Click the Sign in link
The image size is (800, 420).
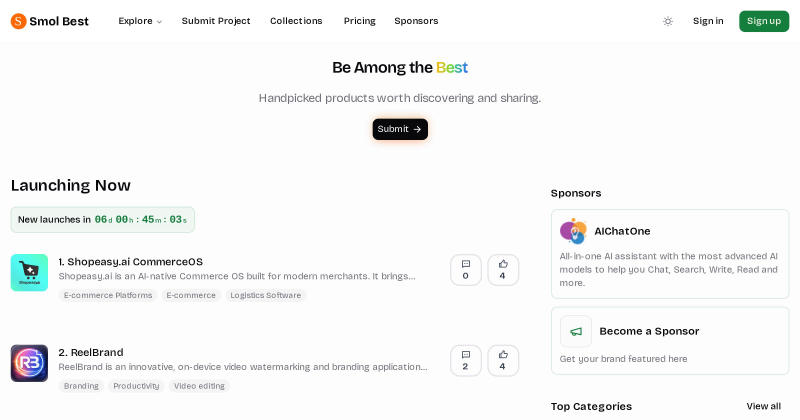(x=708, y=21)
